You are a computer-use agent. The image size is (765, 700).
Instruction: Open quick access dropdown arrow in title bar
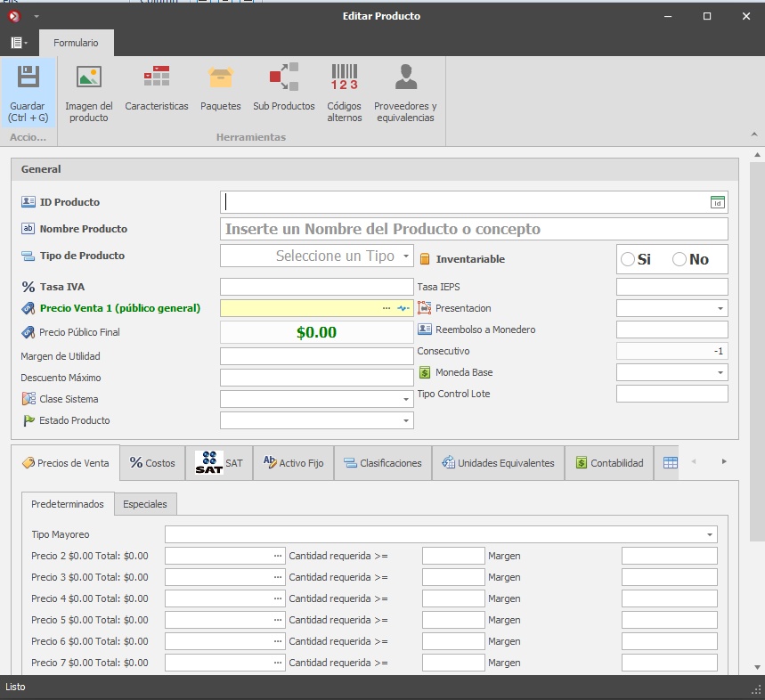(37, 17)
